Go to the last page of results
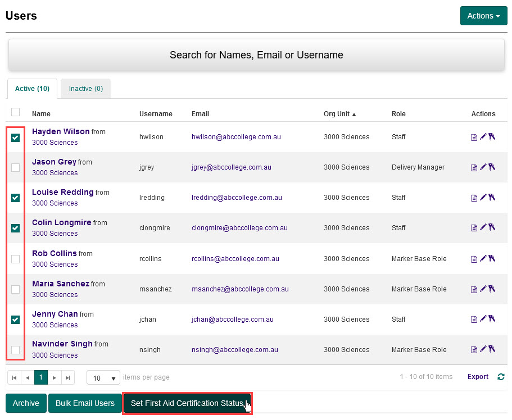This screenshot has width=512, height=420. pyautogui.click(x=67, y=378)
